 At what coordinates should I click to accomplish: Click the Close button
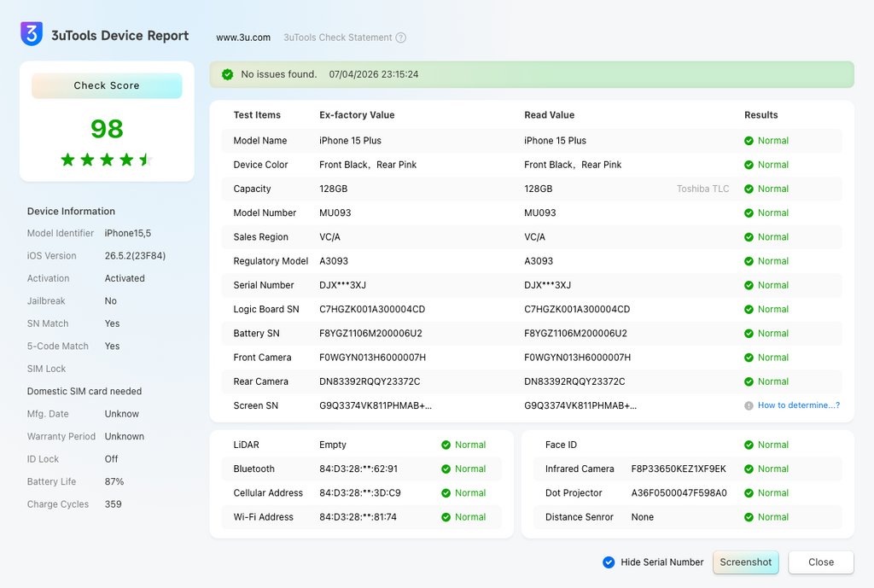click(x=820, y=562)
